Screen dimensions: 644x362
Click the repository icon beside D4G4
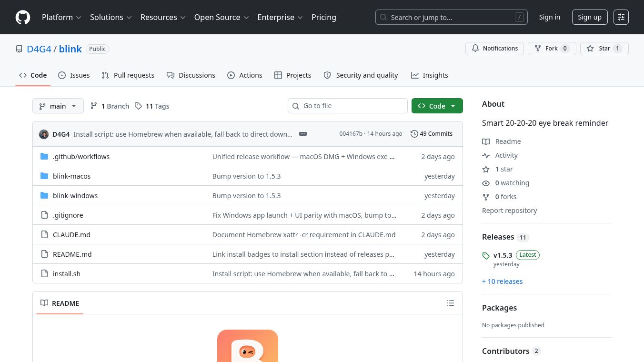click(19, 49)
